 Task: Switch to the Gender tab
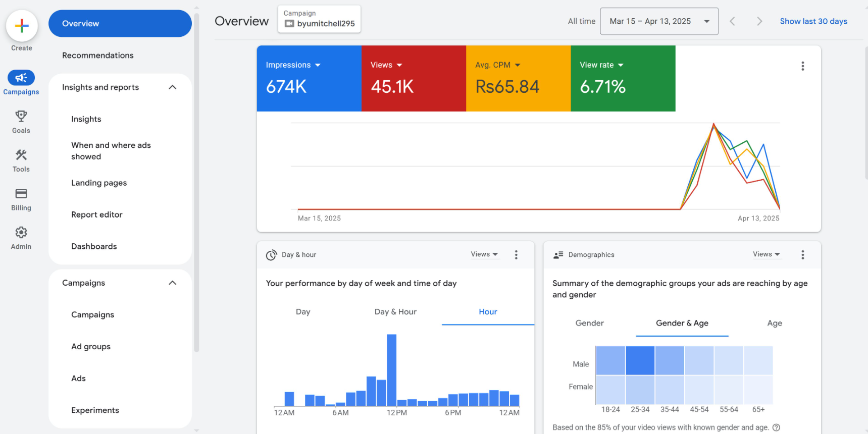pyautogui.click(x=589, y=323)
